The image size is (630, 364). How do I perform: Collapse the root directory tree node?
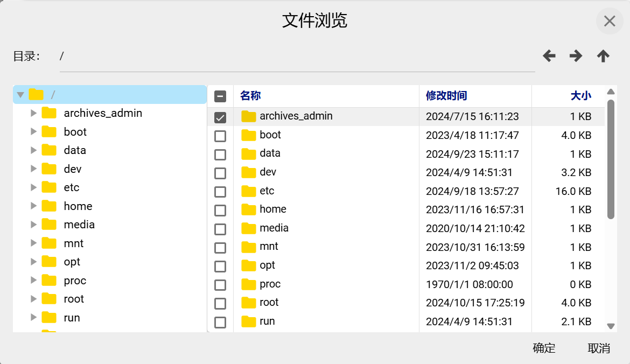coord(20,95)
